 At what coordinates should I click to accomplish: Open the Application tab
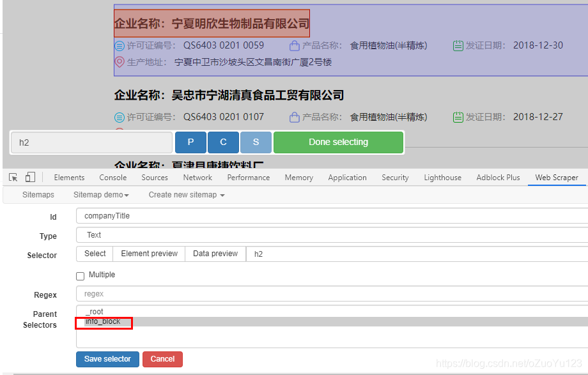tap(347, 178)
